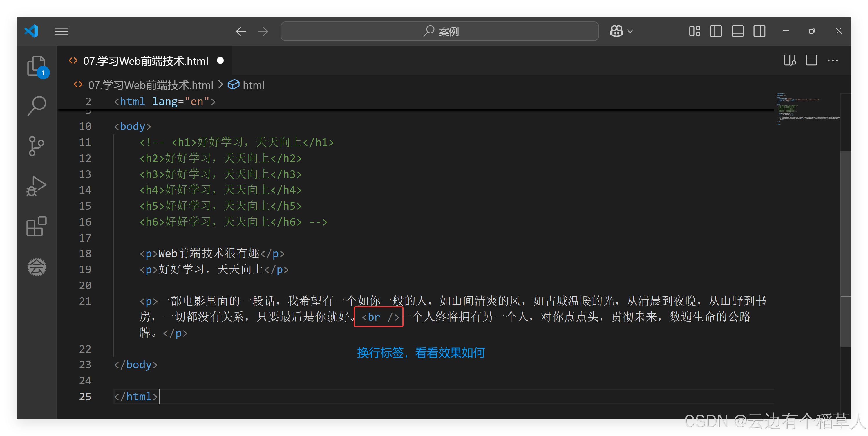This screenshot has height=436, width=868.
Task: Open the Search view in sidebar
Action: [x=36, y=106]
